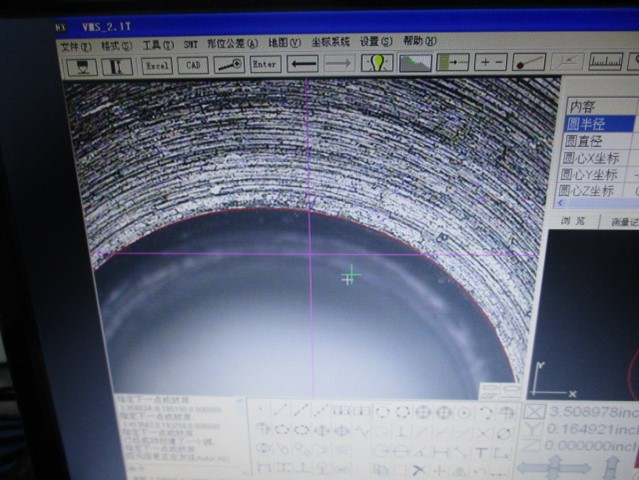This screenshot has height=480, width=639.
Task: Select the perpendicular line tool
Action: (401, 431)
